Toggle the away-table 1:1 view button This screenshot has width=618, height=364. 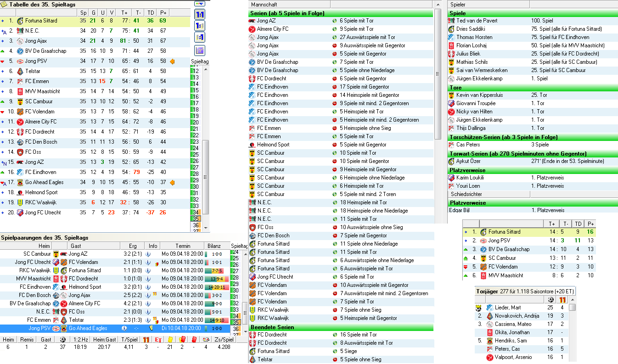click(x=200, y=38)
